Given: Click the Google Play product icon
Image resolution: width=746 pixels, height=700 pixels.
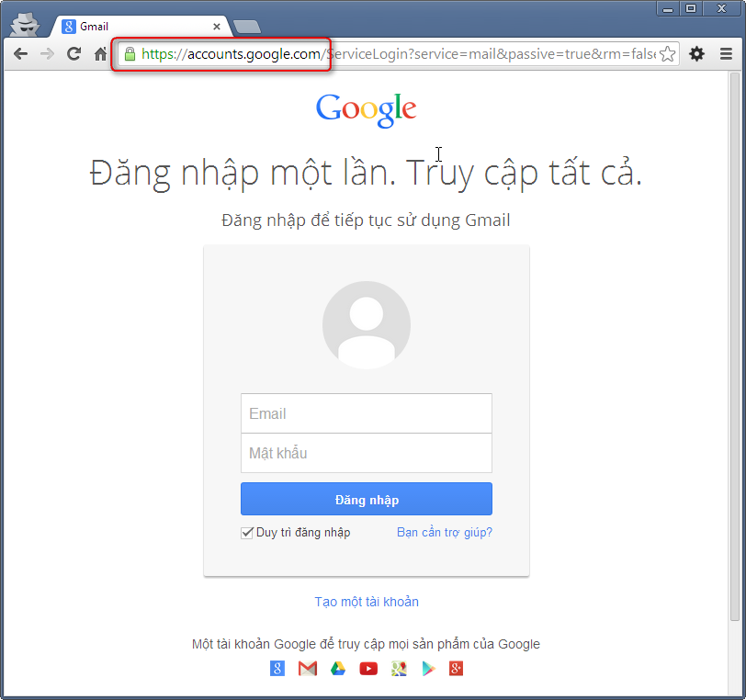Looking at the screenshot, I should point(428,669).
